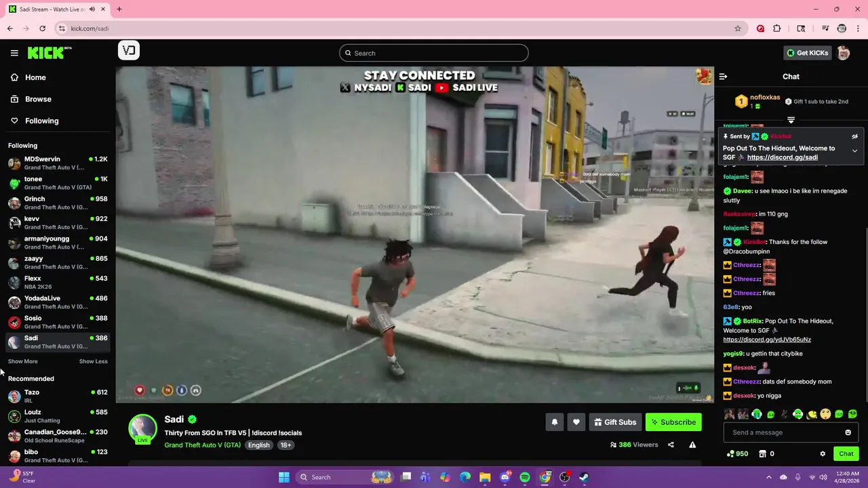Image resolution: width=868 pixels, height=488 pixels.
Task: Click nofloxkas top gifter name
Action: coord(765,98)
